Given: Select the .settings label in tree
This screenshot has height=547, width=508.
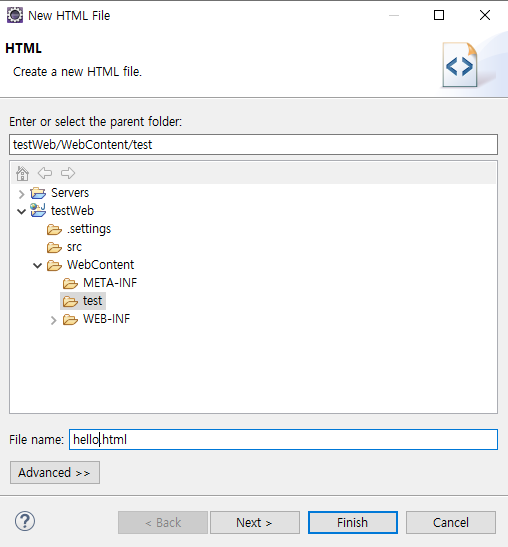Looking at the screenshot, I should [89, 229].
